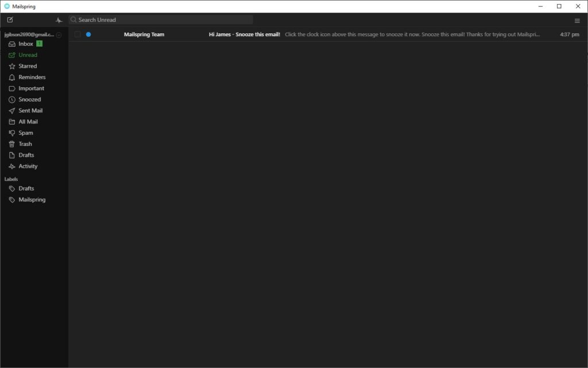The width and height of the screenshot is (588, 368).
Task: Click the blue unread dot on the email
Action: click(88, 34)
